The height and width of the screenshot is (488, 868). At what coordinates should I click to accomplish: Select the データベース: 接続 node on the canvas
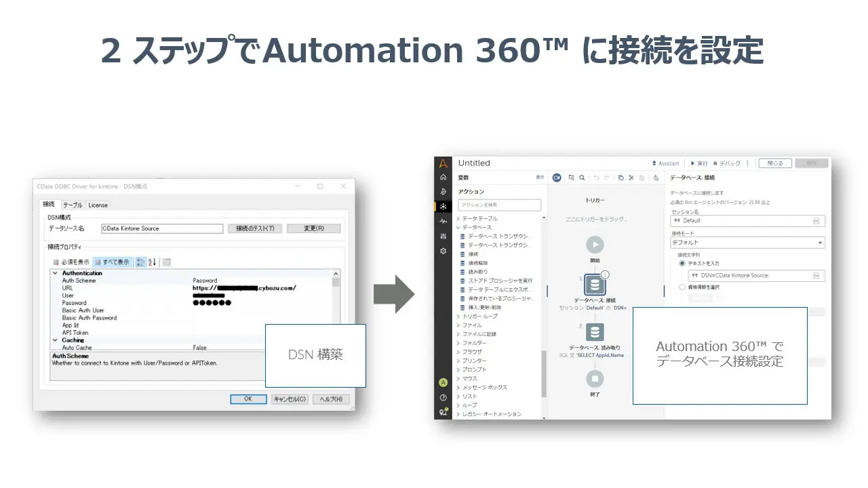(595, 285)
